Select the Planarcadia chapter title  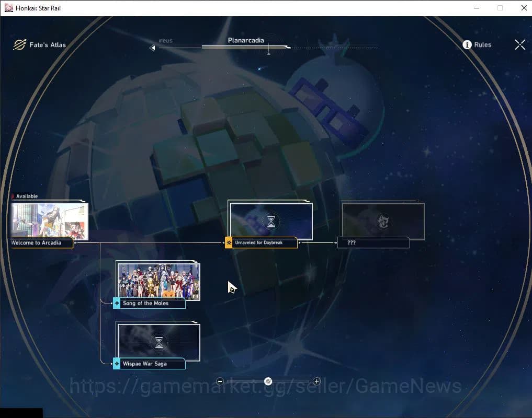pyautogui.click(x=246, y=40)
